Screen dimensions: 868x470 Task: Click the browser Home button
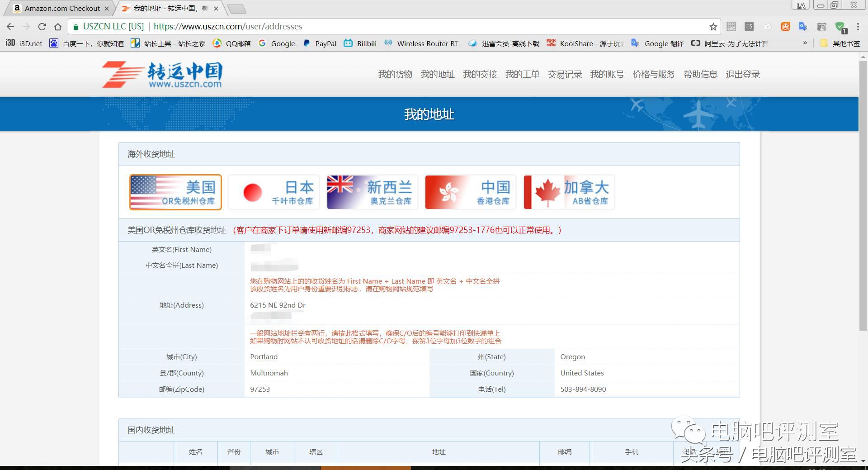[58, 27]
